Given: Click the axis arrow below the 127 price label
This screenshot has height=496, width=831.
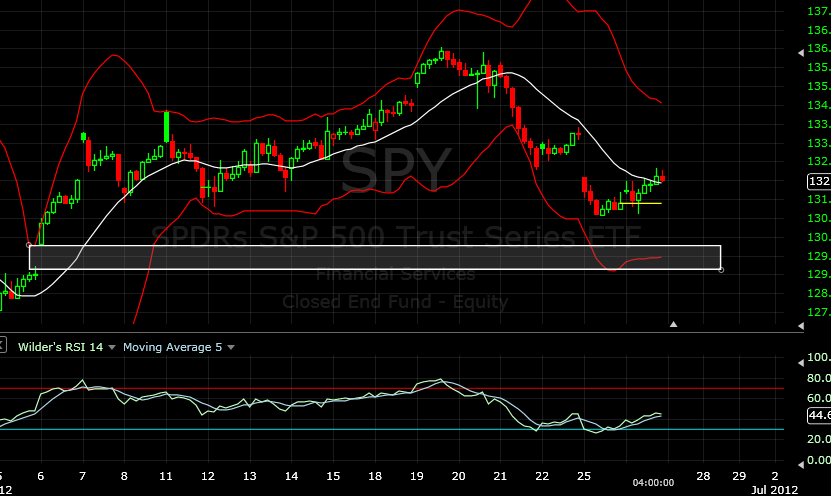Looking at the screenshot, I should click(801, 326).
